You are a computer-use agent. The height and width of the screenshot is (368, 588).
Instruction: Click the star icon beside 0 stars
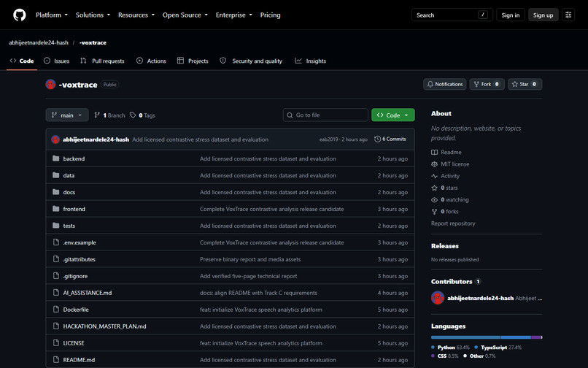pyautogui.click(x=434, y=188)
